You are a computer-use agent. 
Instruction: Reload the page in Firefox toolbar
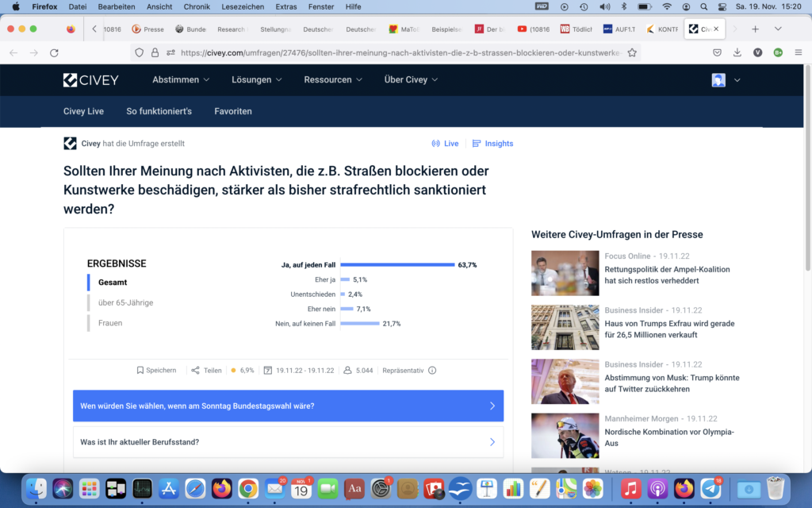54,52
